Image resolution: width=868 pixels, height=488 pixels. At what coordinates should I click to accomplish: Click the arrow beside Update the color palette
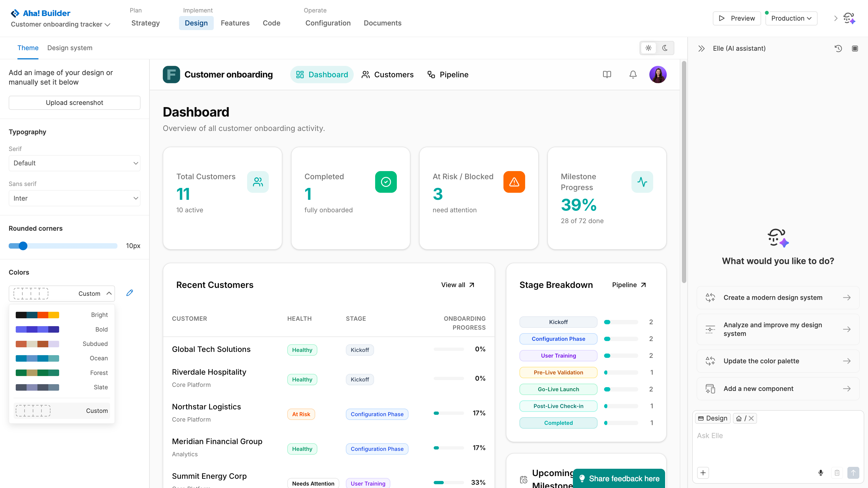[847, 361]
